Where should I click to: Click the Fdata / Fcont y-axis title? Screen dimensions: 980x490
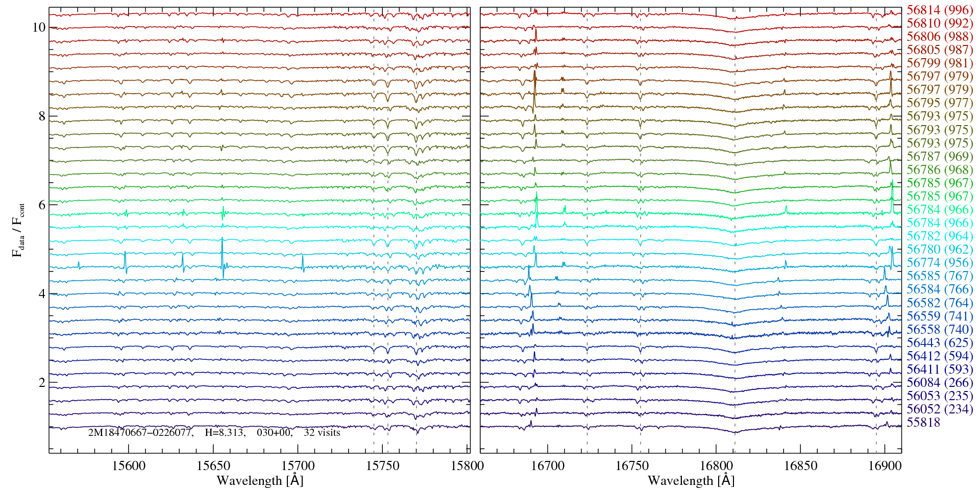pyautogui.click(x=18, y=230)
